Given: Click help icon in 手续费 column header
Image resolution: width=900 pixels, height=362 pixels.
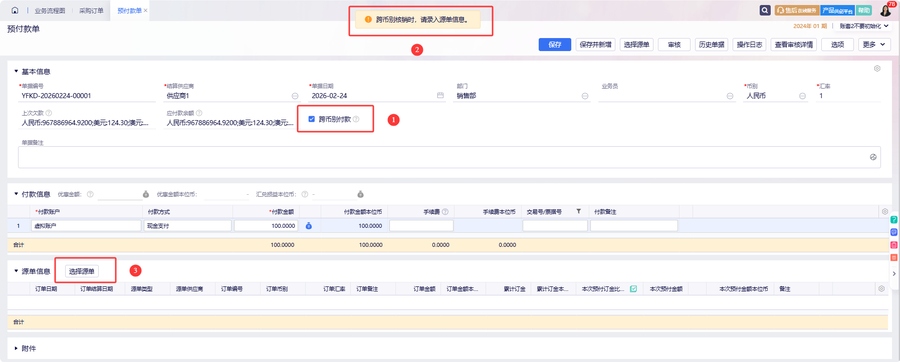Looking at the screenshot, I should [445, 212].
